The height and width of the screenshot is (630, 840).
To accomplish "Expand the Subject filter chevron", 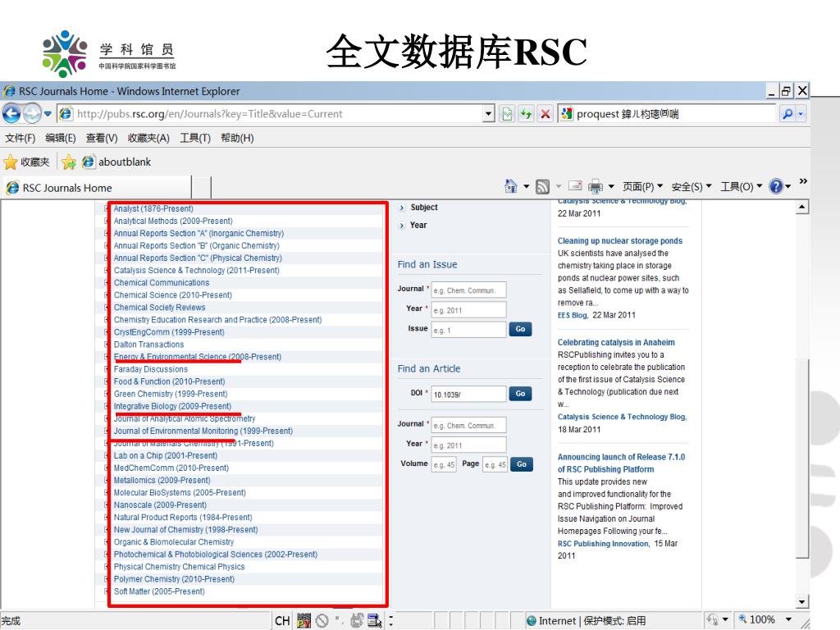I will pos(402,208).
